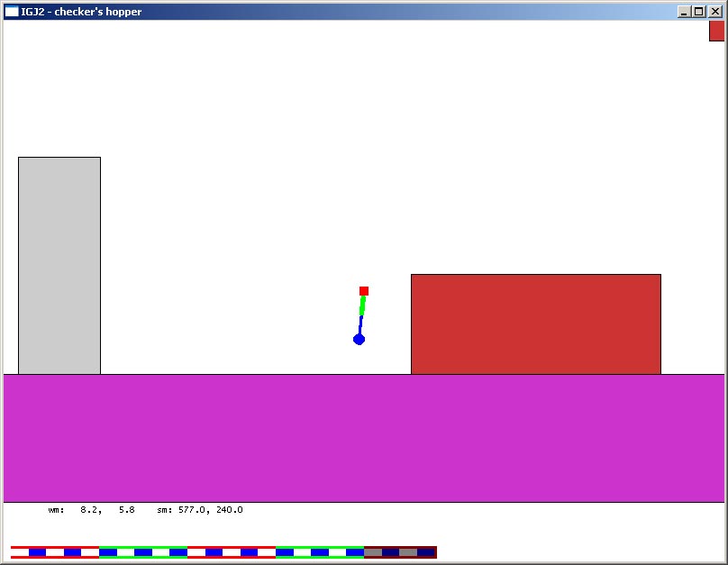Click the first green-bordered segment of the bottom bar
This screenshot has width=728, height=565.
143,552
